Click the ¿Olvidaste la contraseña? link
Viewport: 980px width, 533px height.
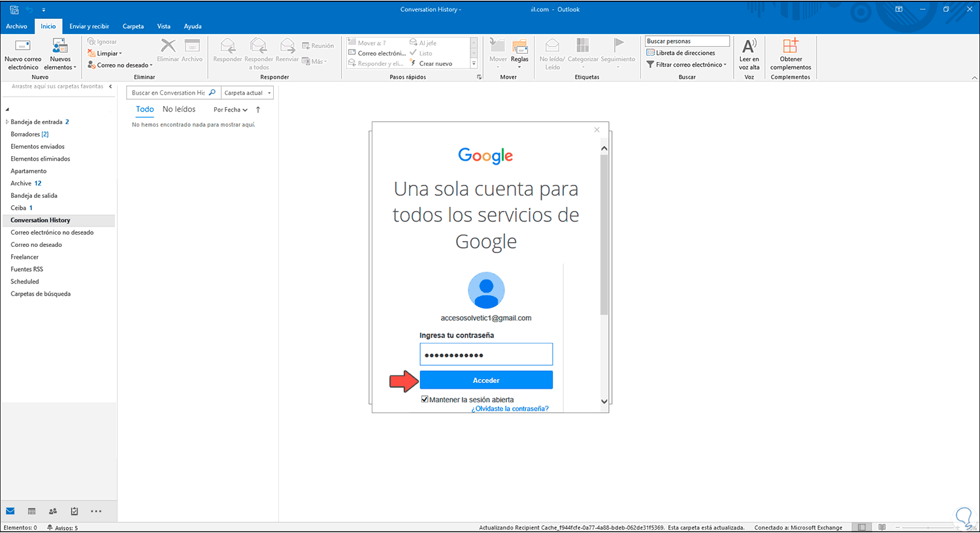510,409
